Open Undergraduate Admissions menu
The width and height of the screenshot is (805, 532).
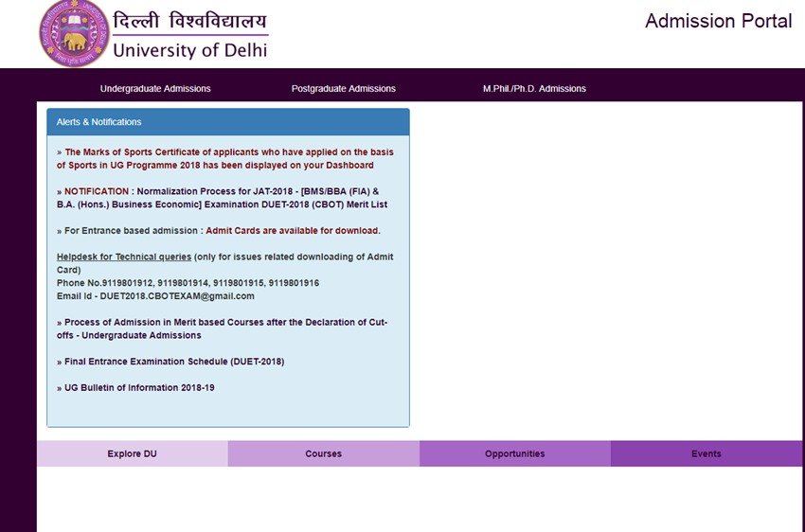tap(155, 89)
